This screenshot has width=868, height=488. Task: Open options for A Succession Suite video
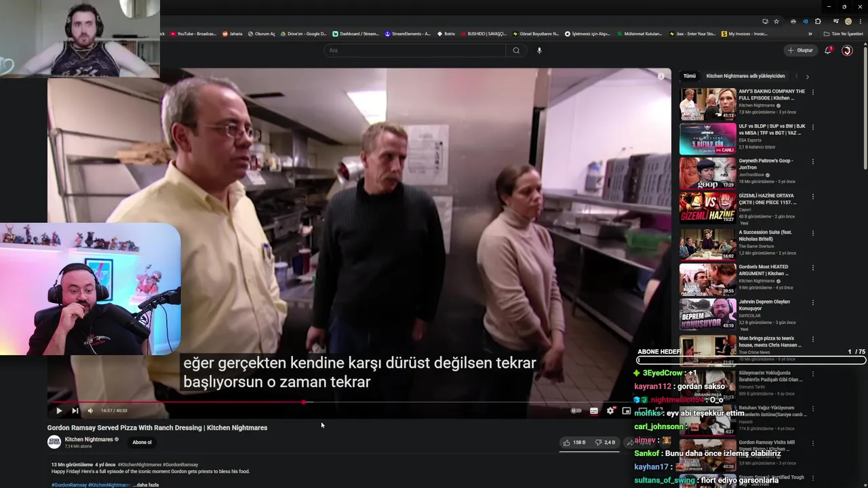pos(813,232)
